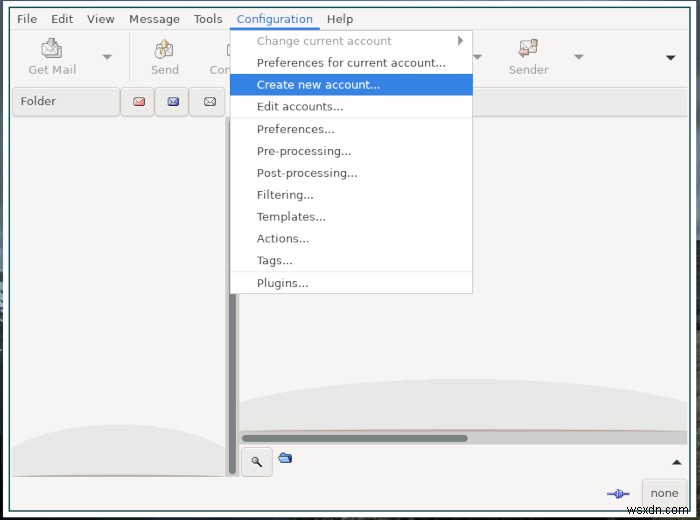The image size is (700, 520).
Task: Expand the Change current account submenu
Action: coord(351,41)
